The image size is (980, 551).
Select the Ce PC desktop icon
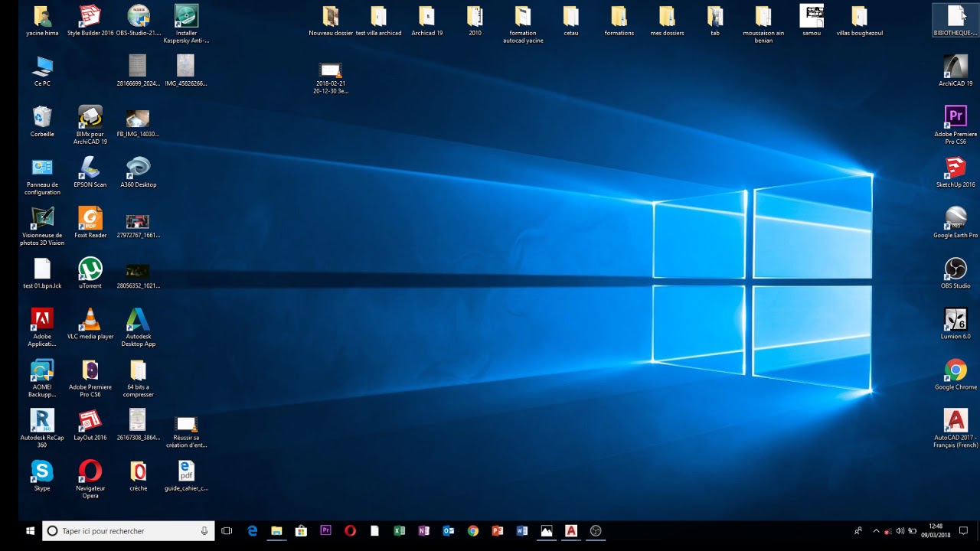pyautogui.click(x=42, y=71)
